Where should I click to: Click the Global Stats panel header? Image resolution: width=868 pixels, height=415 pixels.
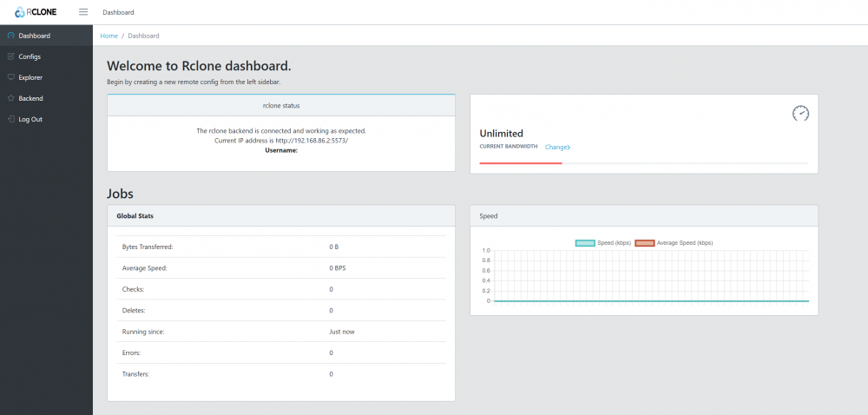click(x=281, y=216)
